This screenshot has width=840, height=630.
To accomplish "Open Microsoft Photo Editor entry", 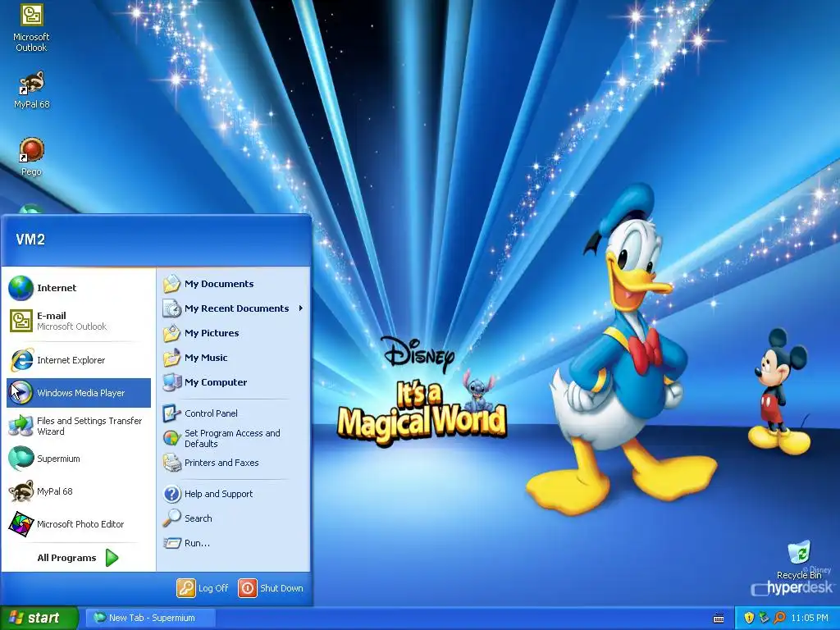I will (x=79, y=524).
